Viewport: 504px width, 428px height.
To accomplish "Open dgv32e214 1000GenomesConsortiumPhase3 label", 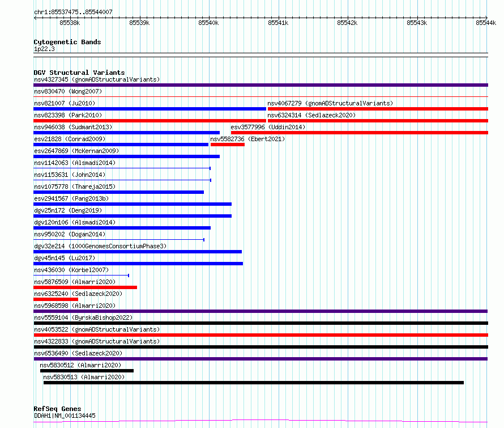I will [100, 246].
